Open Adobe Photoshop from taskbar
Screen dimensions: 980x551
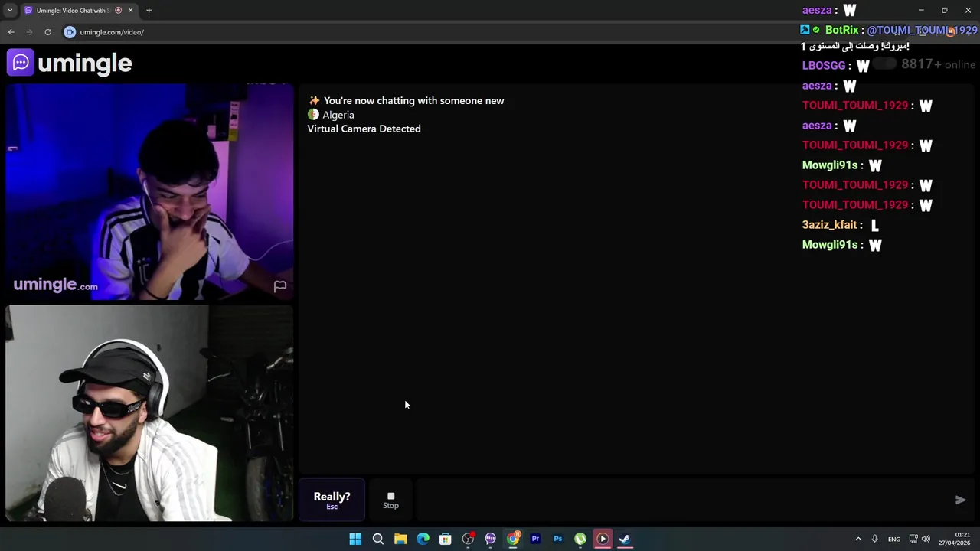557,539
